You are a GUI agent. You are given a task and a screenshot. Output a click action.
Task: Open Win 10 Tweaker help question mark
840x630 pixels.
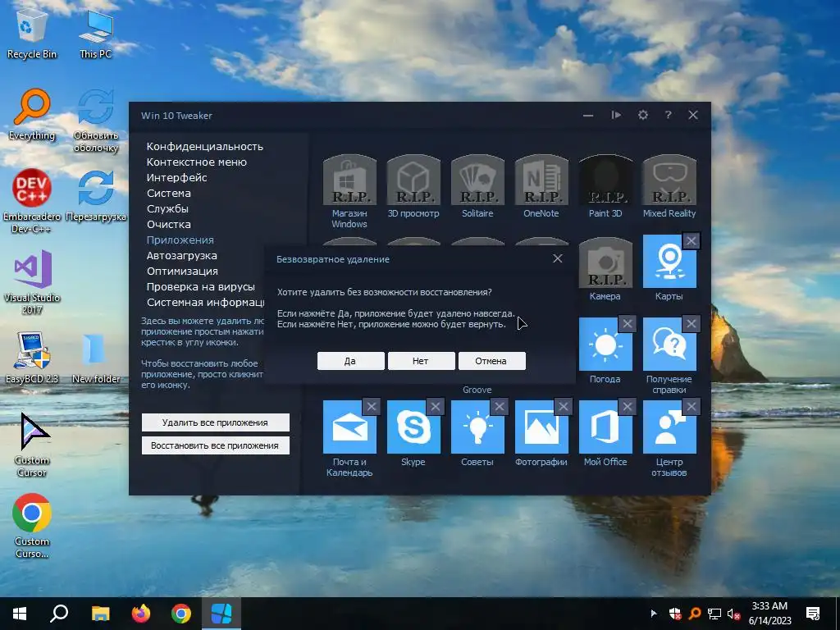tap(668, 115)
